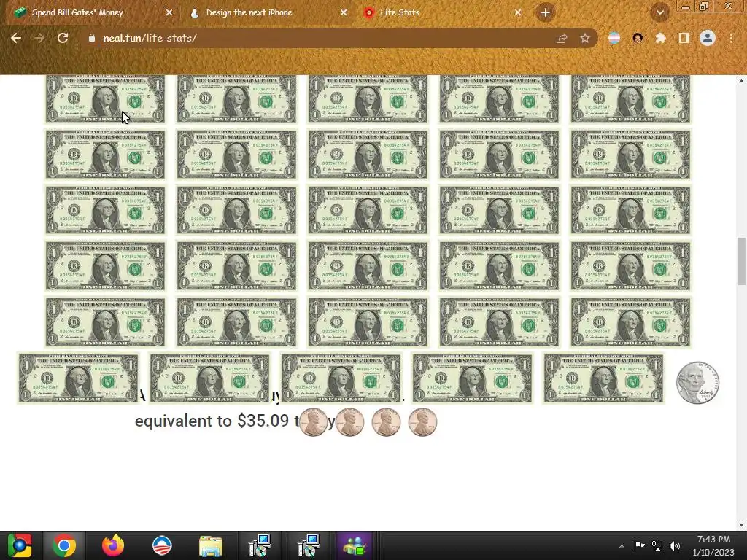The width and height of the screenshot is (747, 560).
Task: Open the Chrome profile menu
Action: (x=708, y=38)
